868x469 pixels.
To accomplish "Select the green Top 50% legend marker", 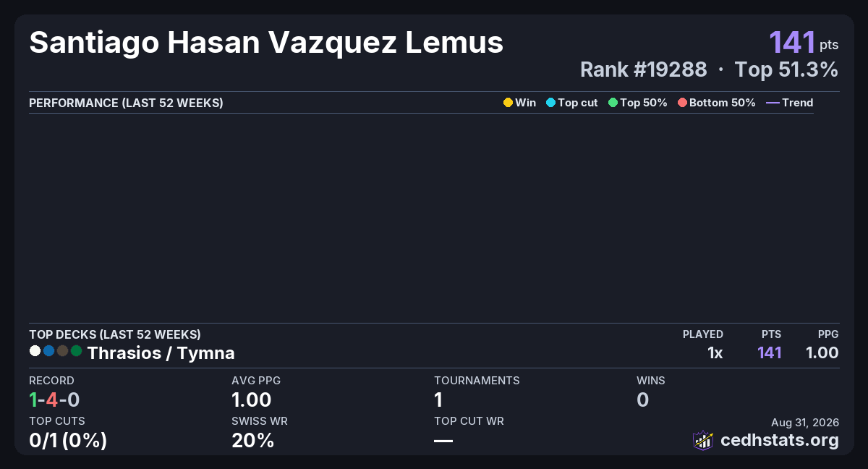I will click(613, 103).
